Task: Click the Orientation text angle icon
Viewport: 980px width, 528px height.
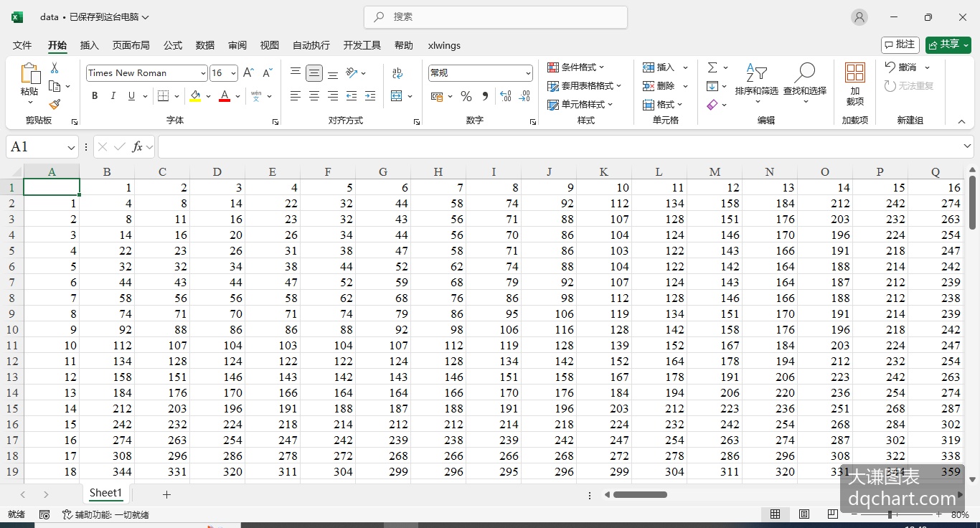Action: pyautogui.click(x=352, y=72)
